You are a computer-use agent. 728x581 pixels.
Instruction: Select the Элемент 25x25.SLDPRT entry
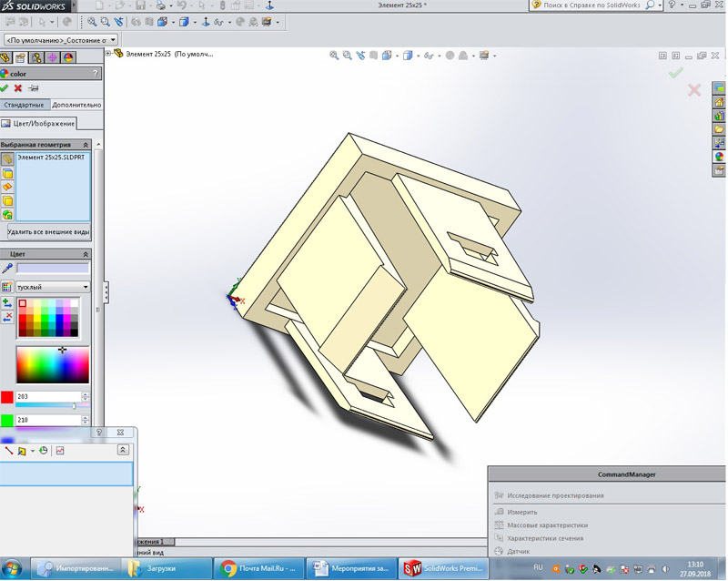pos(51,158)
